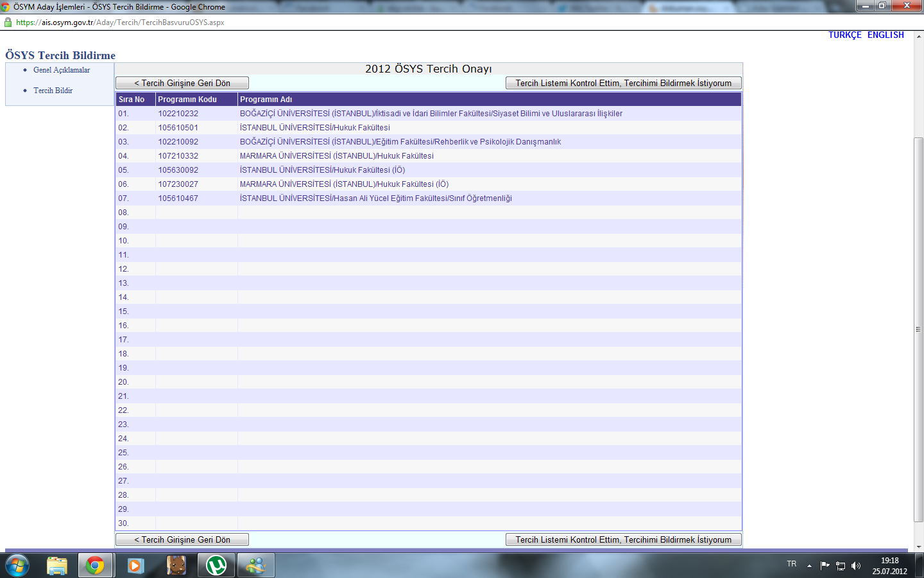Close the Chrome window

(x=907, y=5)
